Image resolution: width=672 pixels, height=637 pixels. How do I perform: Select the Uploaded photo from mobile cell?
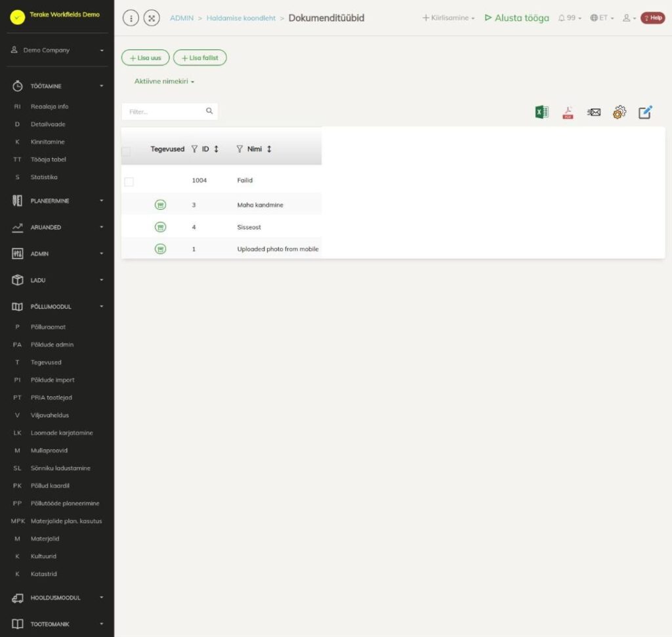(278, 249)
